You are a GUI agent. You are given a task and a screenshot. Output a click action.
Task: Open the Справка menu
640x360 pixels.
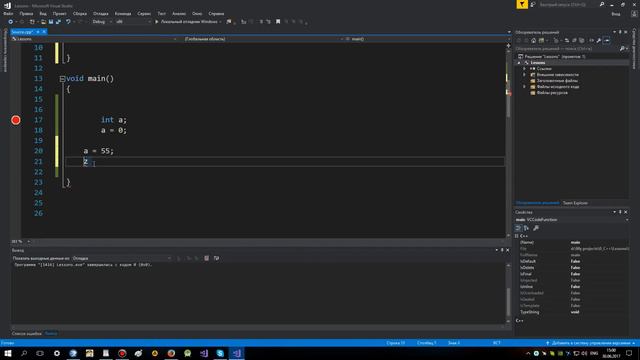(216, 13)
